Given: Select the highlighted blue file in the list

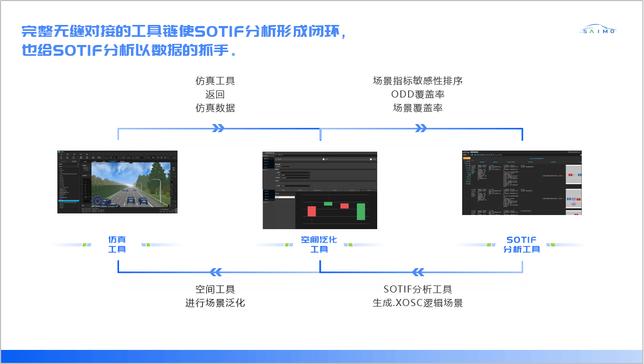Looking at the screenshot, I should pos(69,201).
